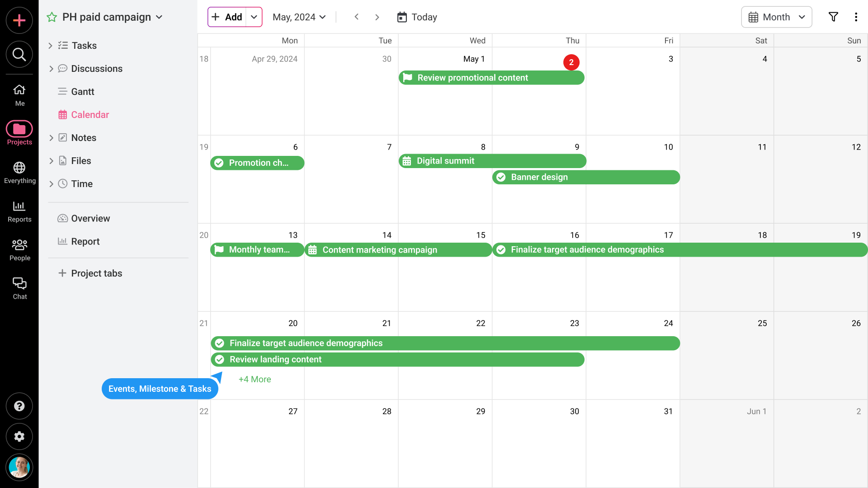The width and height of the screenshot is (868, 488).
Task: Select the May 7 date cell
Action: click(x=351, y=179)
